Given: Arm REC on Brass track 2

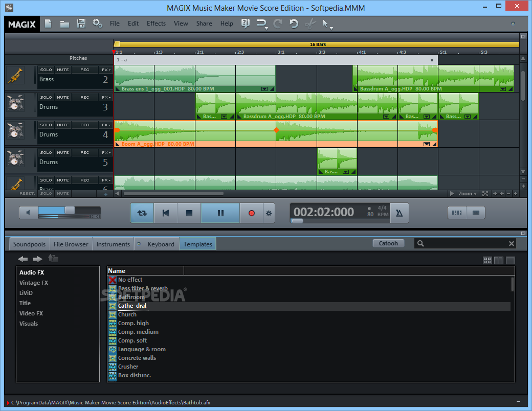Looking at the screenshot, I should (x=85, y=70).
